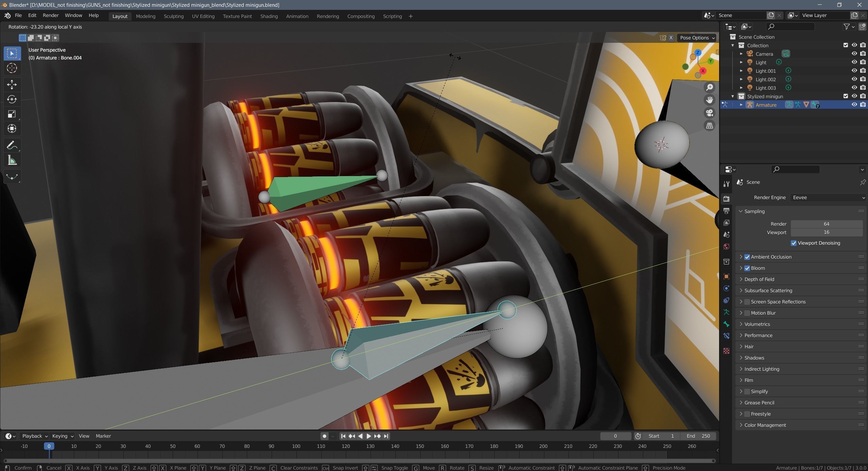Choose the Scale tool
Image resolution: width=868 pixels, height=471 pixels.
(12, 114)
